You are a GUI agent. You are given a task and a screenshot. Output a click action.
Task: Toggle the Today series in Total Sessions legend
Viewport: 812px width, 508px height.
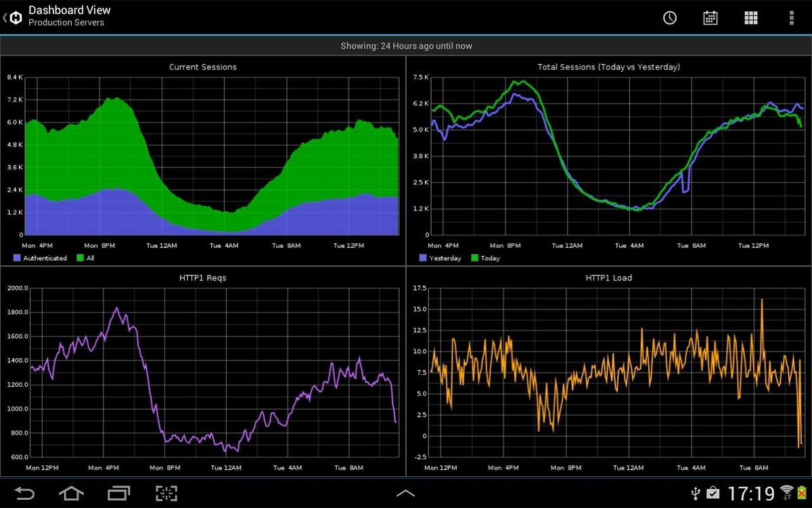click(489, 258)
